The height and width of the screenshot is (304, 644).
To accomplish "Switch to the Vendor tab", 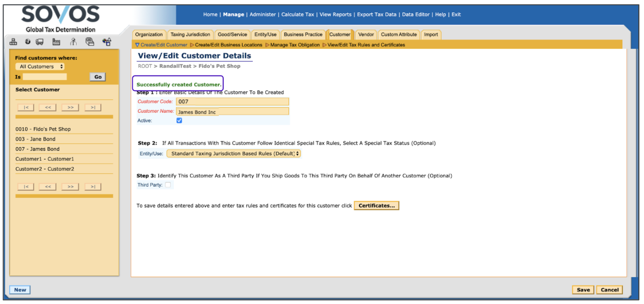I will (x=366, y=34).
